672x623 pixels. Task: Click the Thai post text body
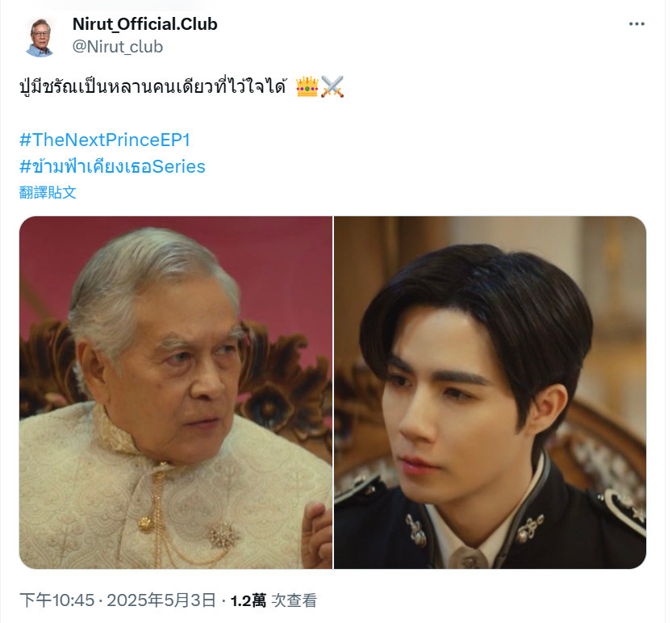152,86
